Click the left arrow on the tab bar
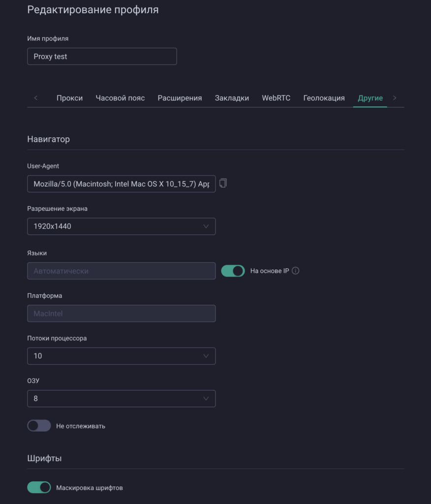The height and width of the screenshot is (504, 431). coord(35,98)
